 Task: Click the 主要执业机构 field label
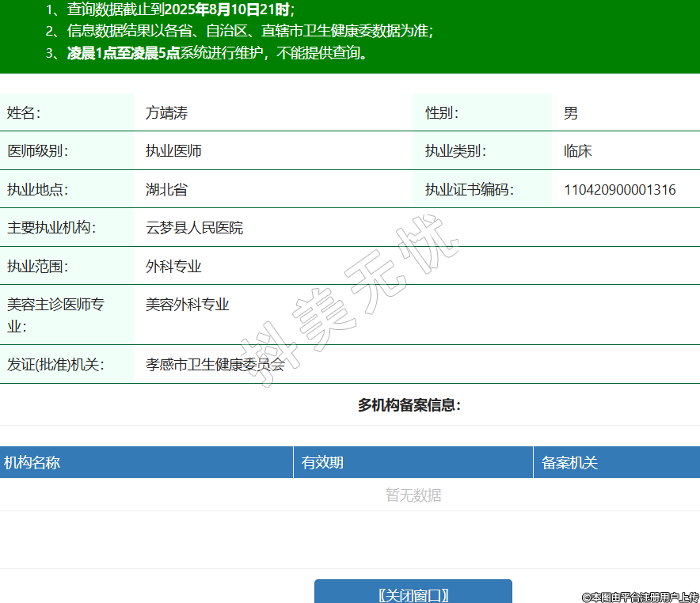51,228
